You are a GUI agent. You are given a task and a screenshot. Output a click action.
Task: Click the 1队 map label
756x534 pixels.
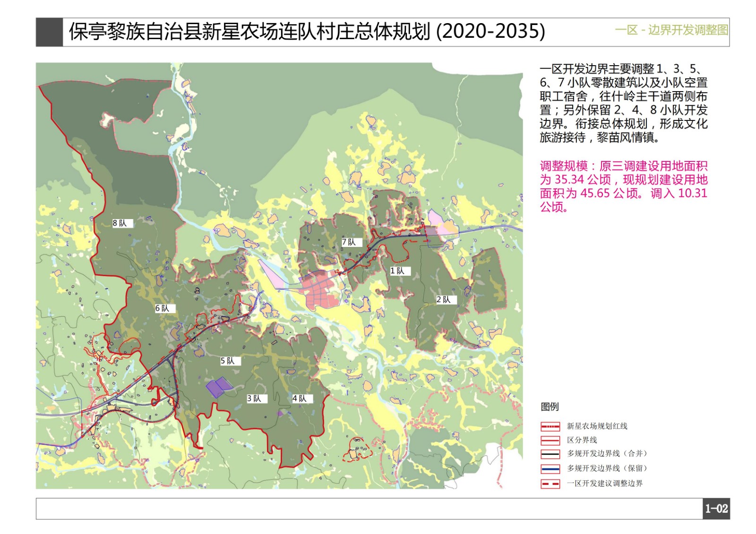pyautogui.click(x=400, y=271)
